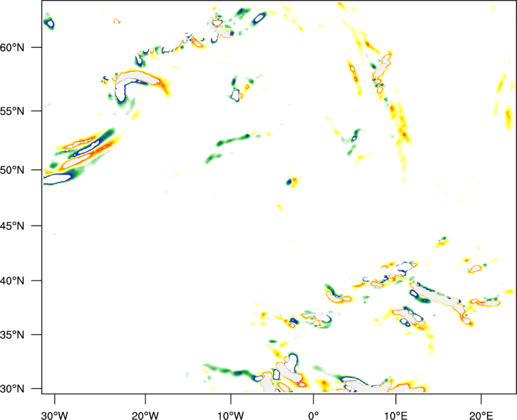
Task: Click the 50°N latitude label
Action: [x=12, y=170]
